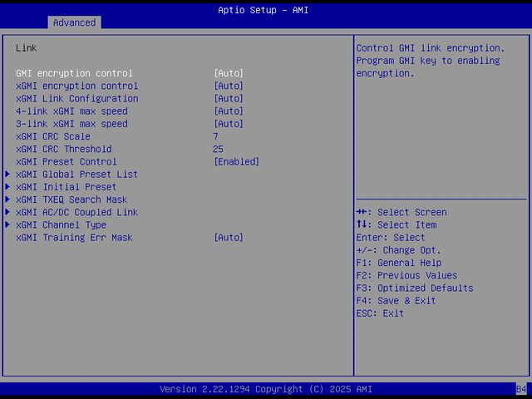Select GMI encryption control option
Image resolution: width=532 pixels, height=399 pixels.
[x=74, y=73]
